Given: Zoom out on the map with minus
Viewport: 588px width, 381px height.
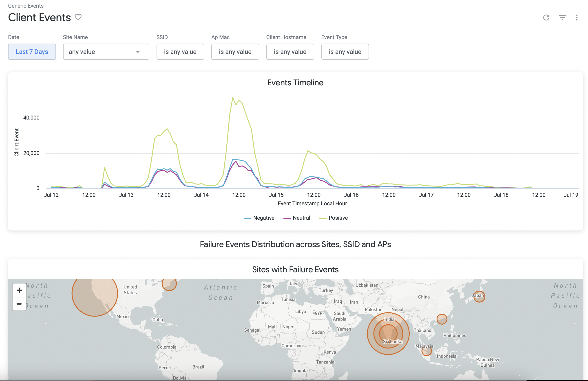Looking at the screenshot, I should pyautogui.click(x=19, y=304).
